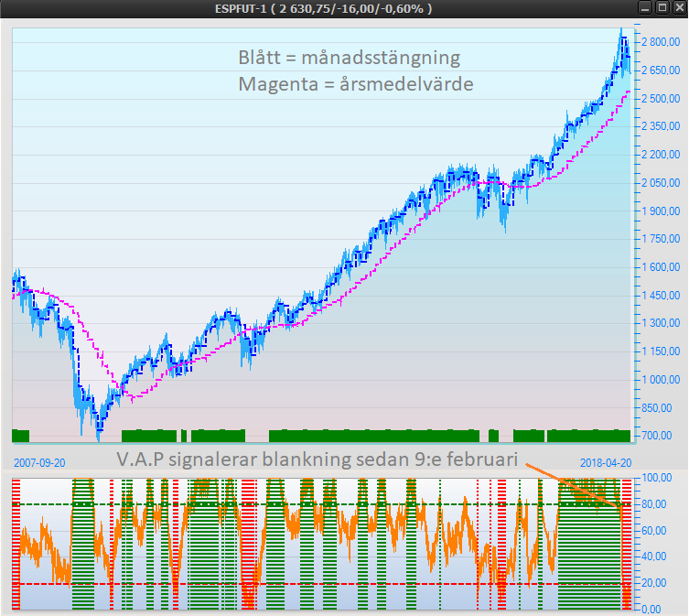Screen dimensions: 689x616
Task: Click the 1 300,00 price axis label
Action: (x=661, y=323)
